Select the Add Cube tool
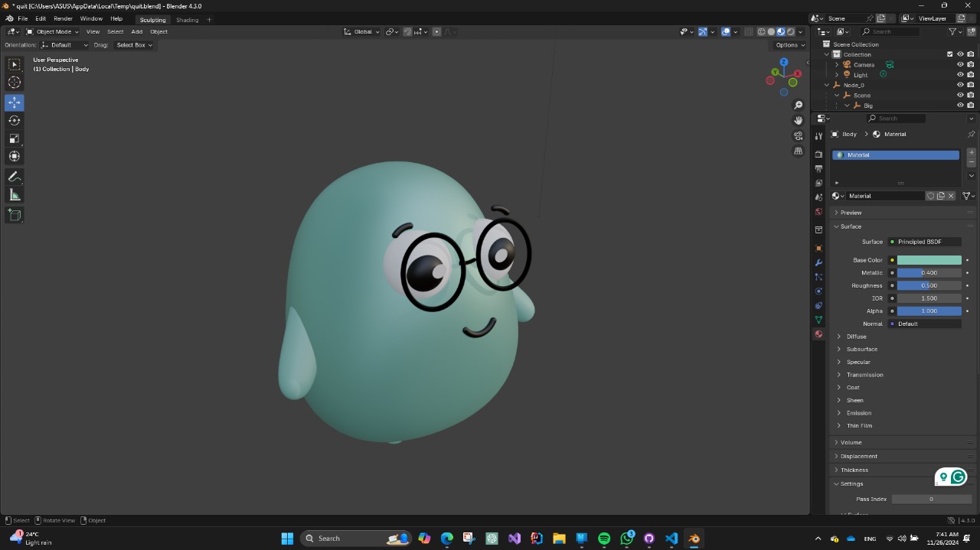Image resolution: width=980 pixels, height=550 pixels. (x=14, y=215)
